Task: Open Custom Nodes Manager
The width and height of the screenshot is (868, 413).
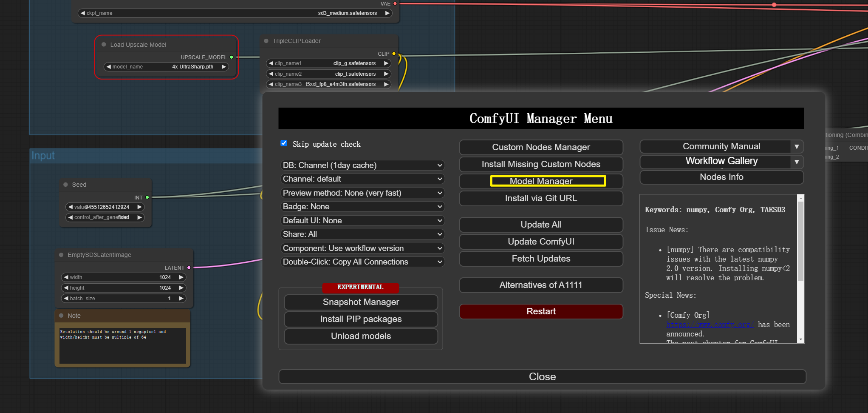Action: [x=541, y=147]
